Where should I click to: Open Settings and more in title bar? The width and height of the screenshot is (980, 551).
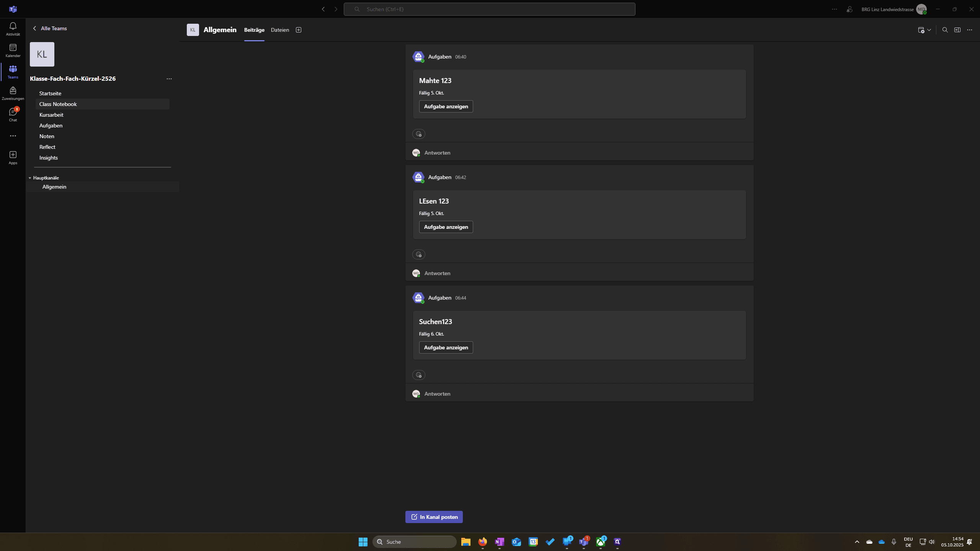[835, 9]
